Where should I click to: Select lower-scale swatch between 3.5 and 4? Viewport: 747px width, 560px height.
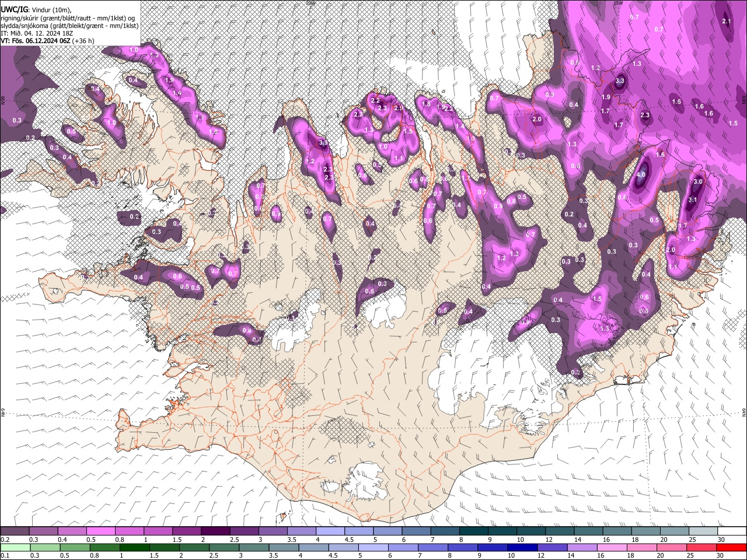click(x=284, y=547)
